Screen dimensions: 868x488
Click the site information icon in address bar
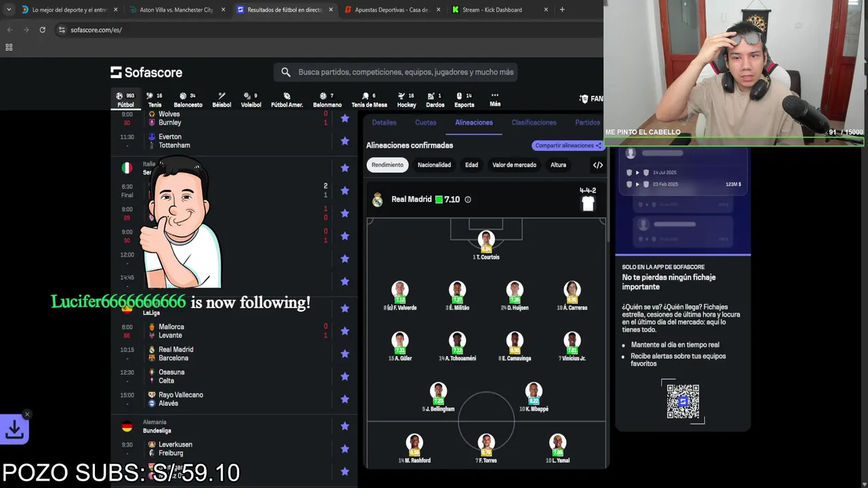click(62, 30)
